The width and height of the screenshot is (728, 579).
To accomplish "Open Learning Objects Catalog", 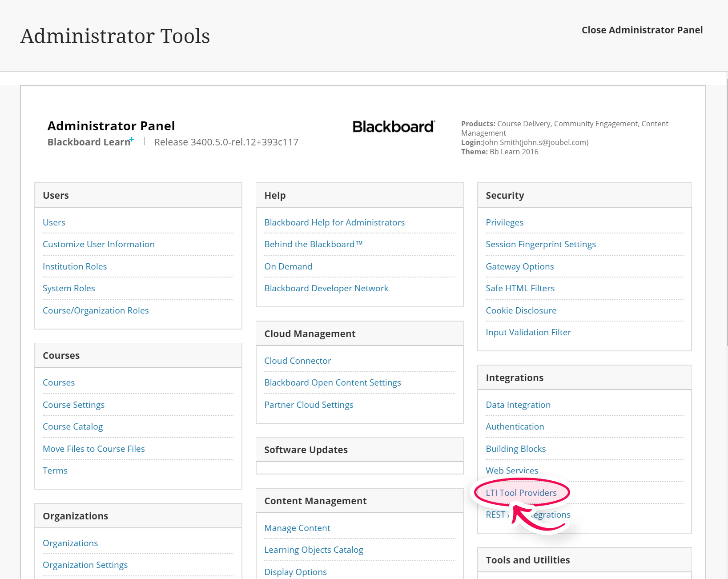I will coord(314,550).
